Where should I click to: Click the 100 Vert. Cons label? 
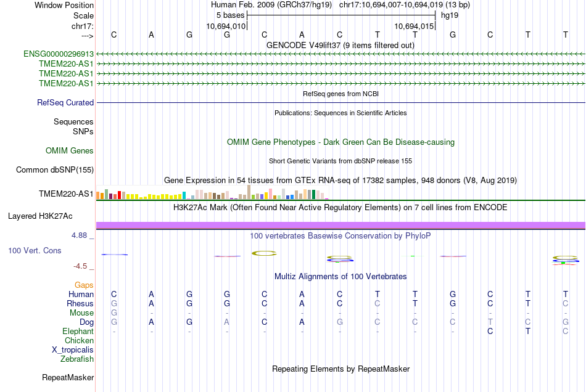click(35, 250)
